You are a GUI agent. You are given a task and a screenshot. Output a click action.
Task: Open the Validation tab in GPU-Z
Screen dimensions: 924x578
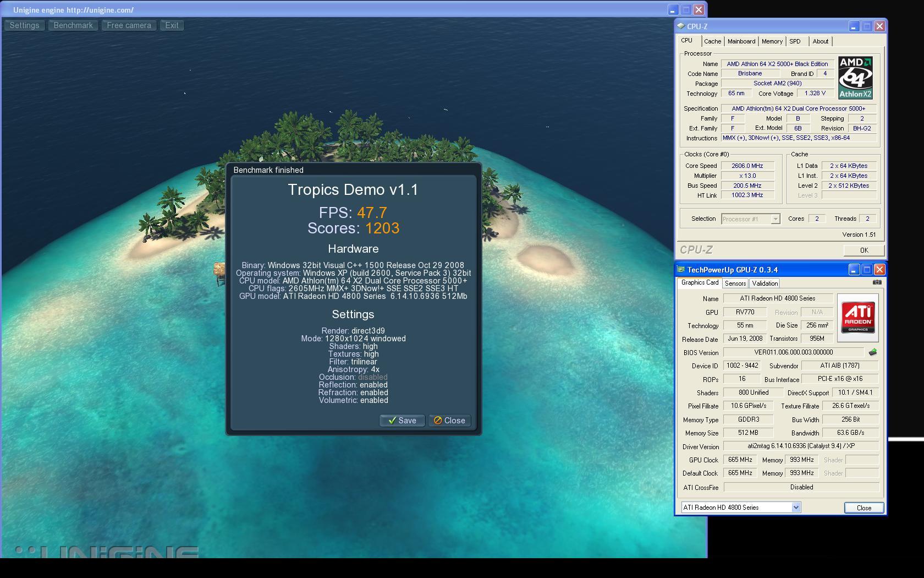tap(765, 283)
